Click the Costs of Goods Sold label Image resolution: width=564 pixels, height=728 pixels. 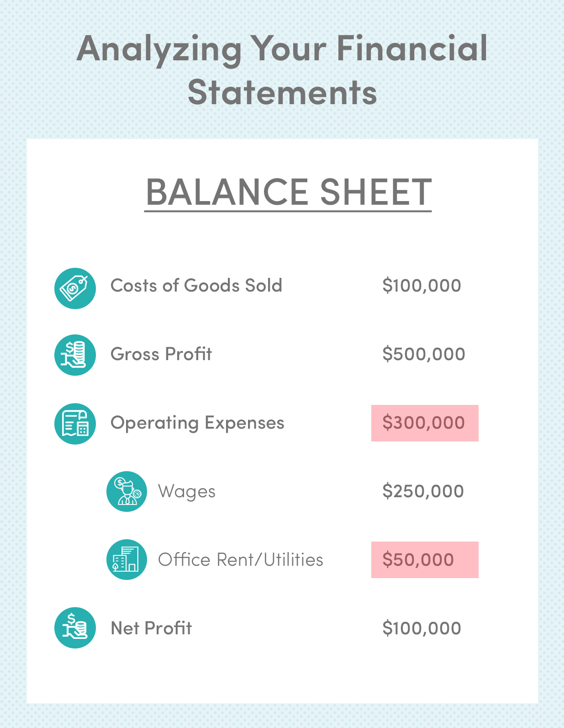[x=196, y=286]
